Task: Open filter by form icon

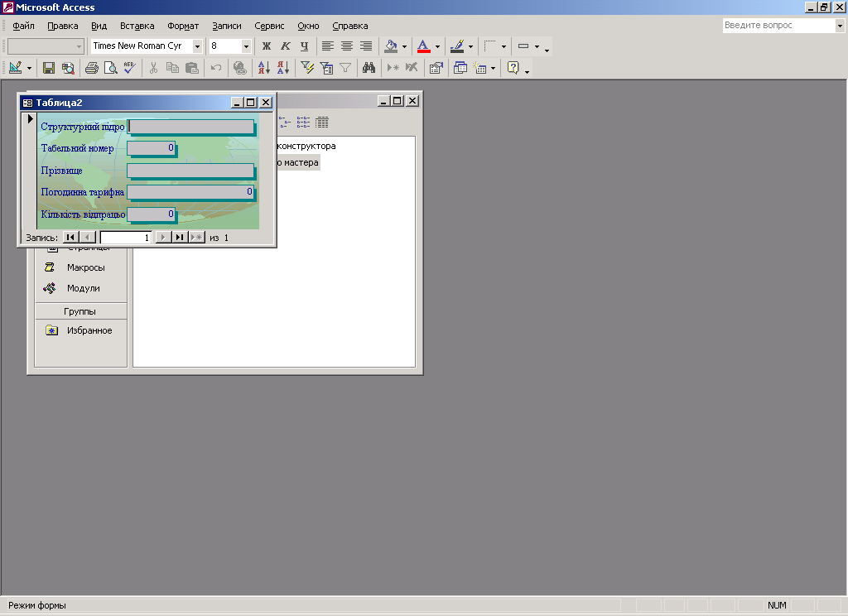Action: tap(326, 68)
